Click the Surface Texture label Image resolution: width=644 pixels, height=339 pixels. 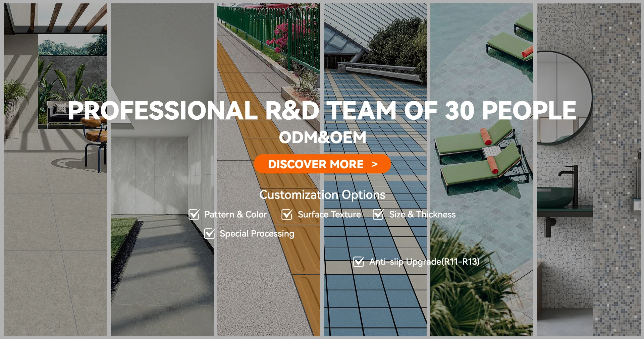click(x=329, y=215)
